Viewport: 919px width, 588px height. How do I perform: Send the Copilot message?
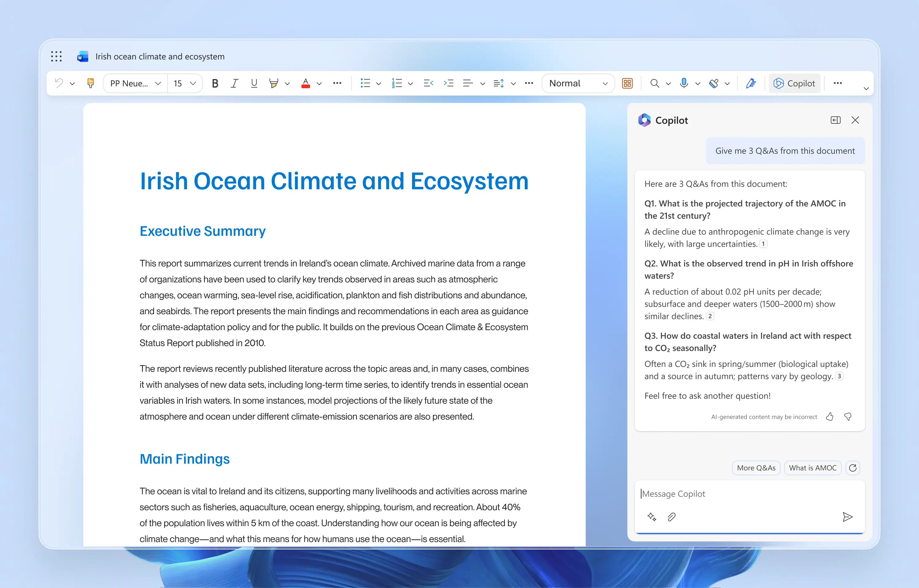coord(847,517)
